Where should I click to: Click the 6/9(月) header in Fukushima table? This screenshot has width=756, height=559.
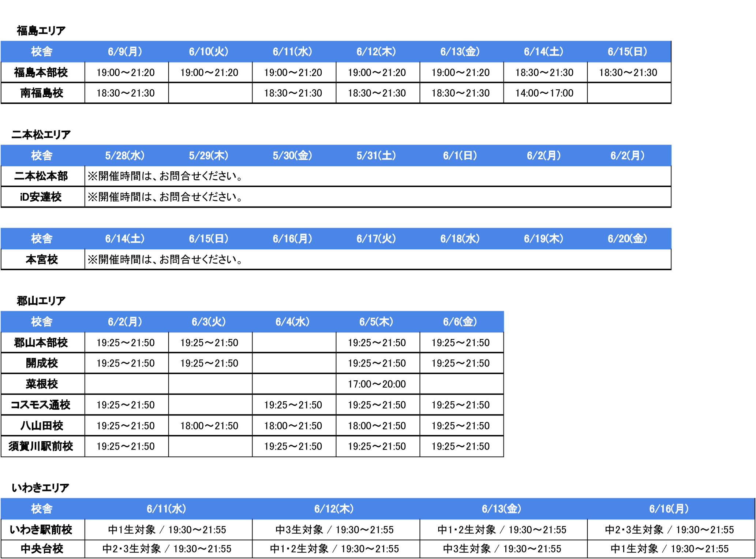point(125,52)
